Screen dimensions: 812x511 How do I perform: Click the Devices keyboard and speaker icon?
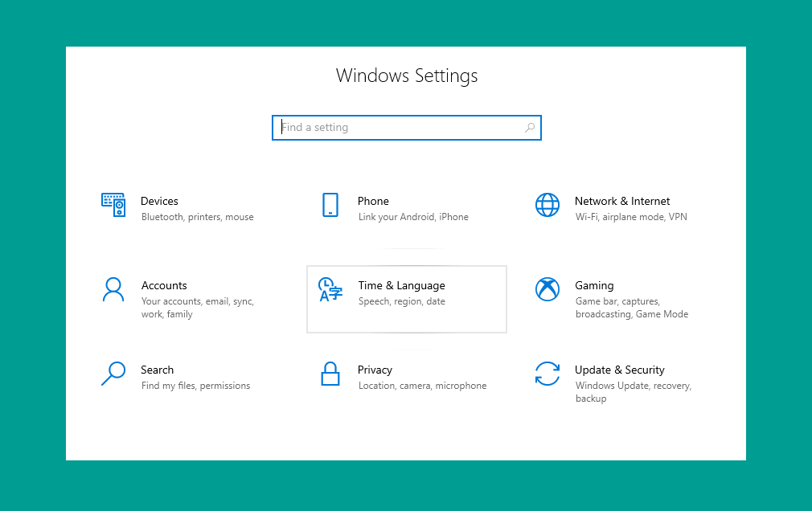113,205
